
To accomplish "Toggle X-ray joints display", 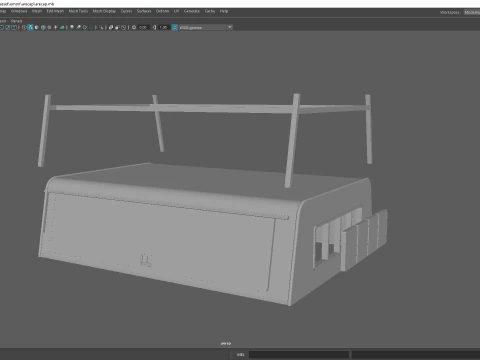I will [x=124, y=27].
